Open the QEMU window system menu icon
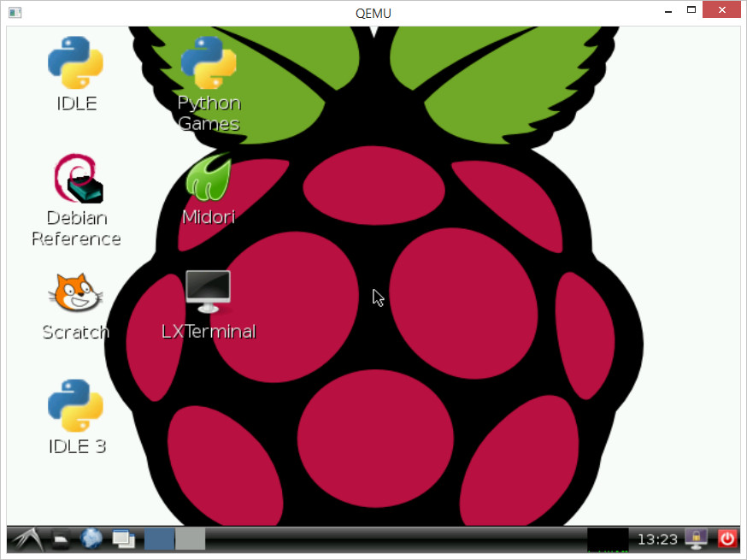The width and height of the screenshot is (747, 560). (x=15, y=13)
